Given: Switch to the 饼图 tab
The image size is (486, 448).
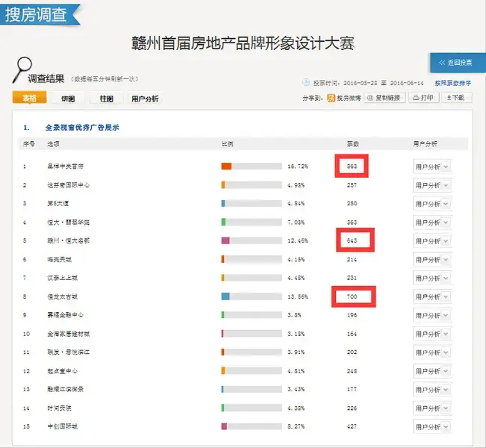Looking at the screenshot, I should point(68,99).
